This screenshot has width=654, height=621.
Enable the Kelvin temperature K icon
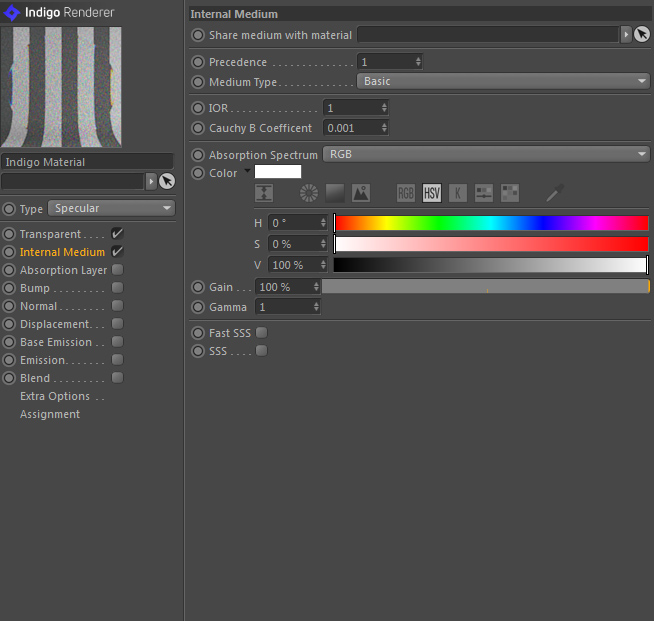[458, 193]
